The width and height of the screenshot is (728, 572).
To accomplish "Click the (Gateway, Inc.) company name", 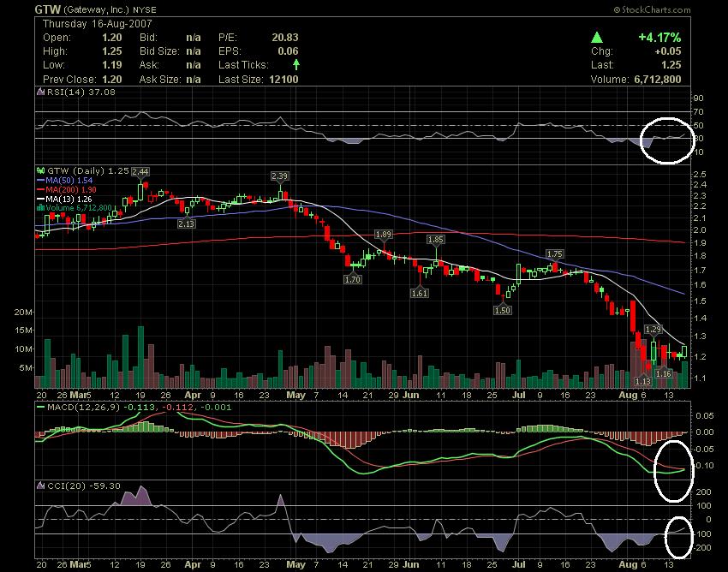I will coord(96,9).
